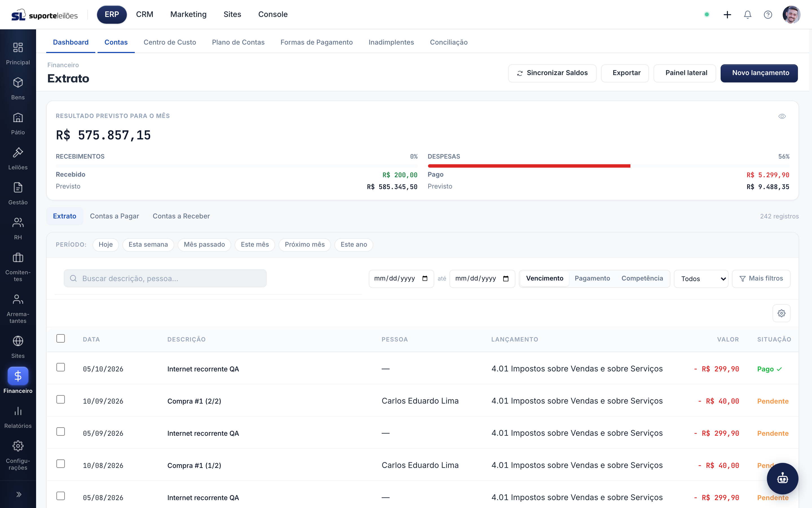This screenshot has width=812, height=508.
Task: Check row dated 05/09/2026
Action: point(61,432)
